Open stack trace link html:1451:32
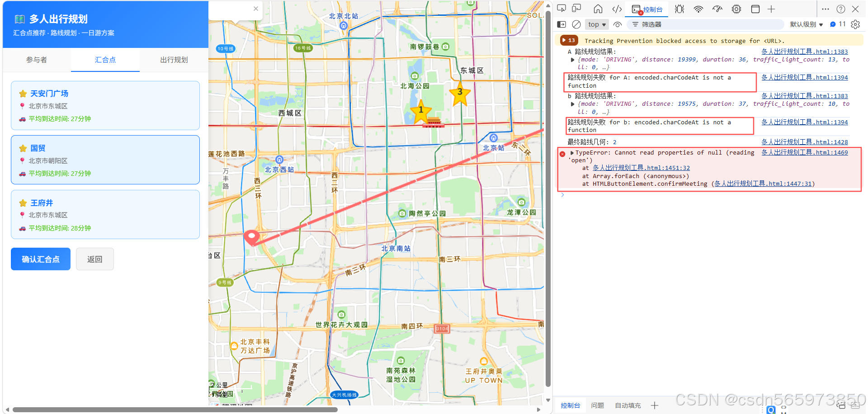Viewport: 868px width, 414px height. [641, 168]
